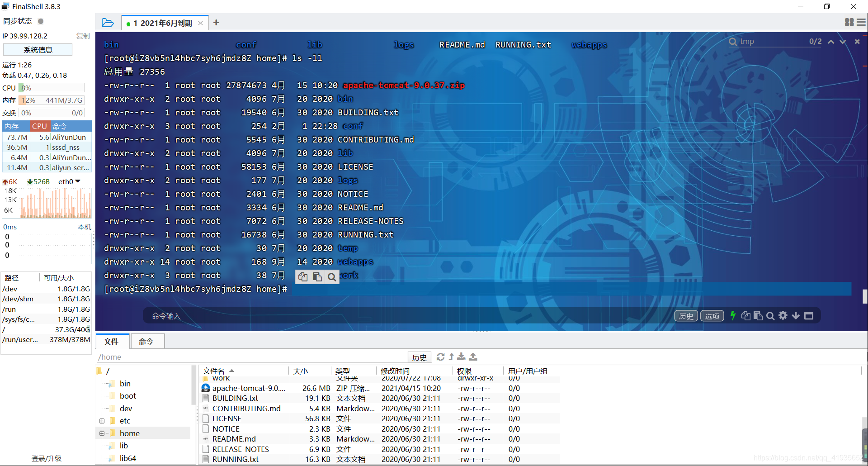Expand the etc folder in tree
This screenshot has width=868, height=466.
pos(102,421)
